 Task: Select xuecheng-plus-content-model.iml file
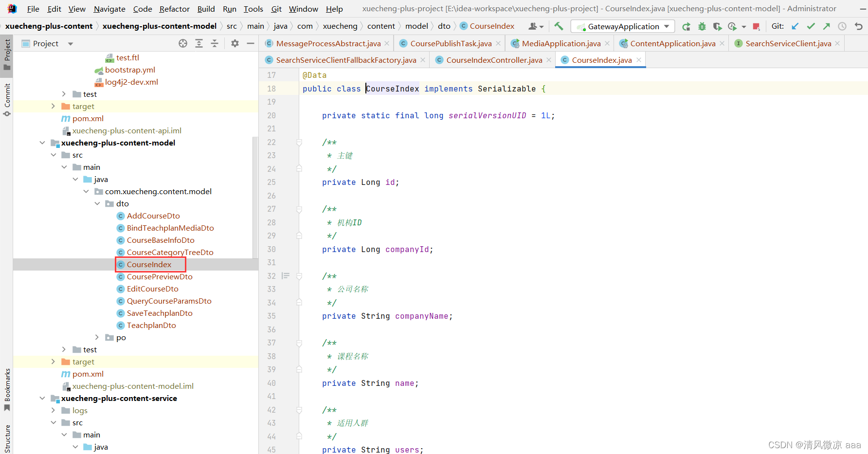(x=133, y=386)
